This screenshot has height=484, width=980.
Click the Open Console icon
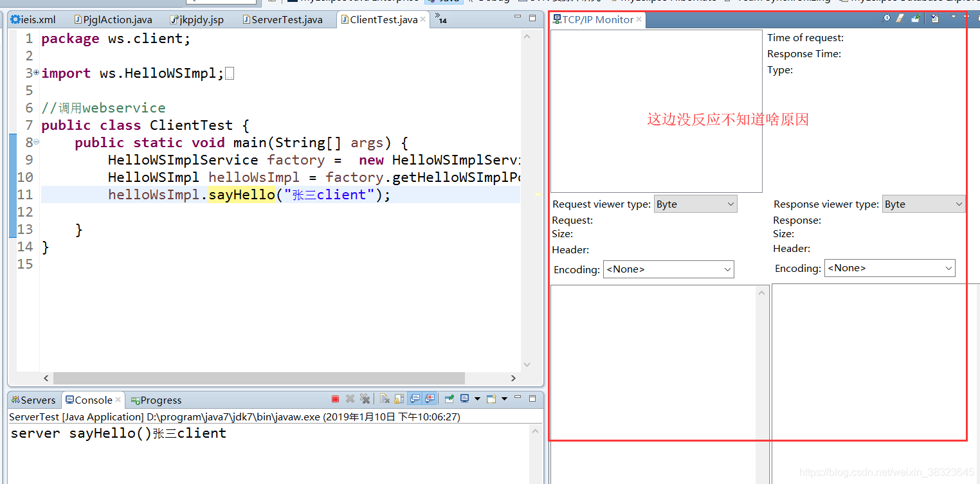(x=491, y=399)
